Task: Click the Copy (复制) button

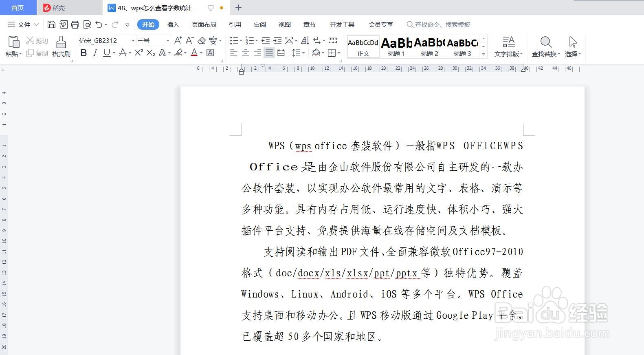Action: [37, 53]
